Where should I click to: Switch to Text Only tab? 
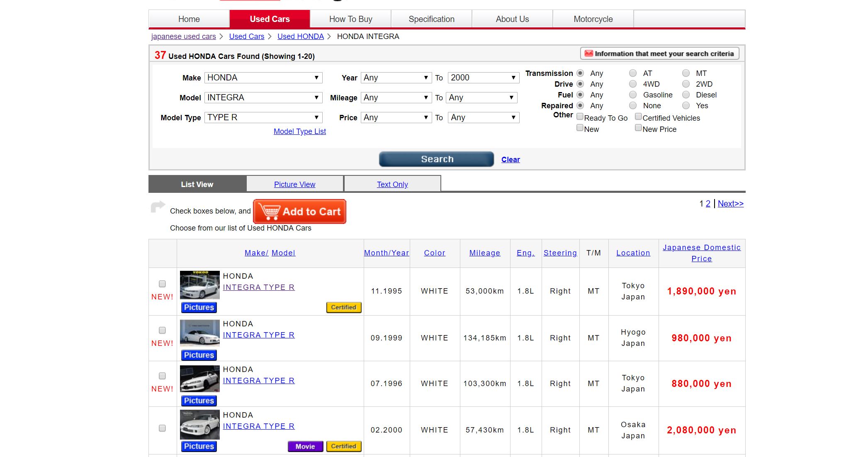click(x=392, y=184)
